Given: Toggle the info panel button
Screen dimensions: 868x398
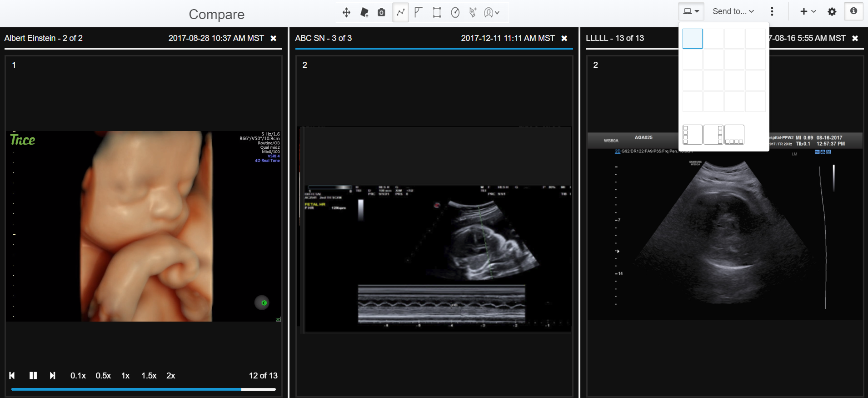Looking at the screenshot, I should click(x=853, y=11).
